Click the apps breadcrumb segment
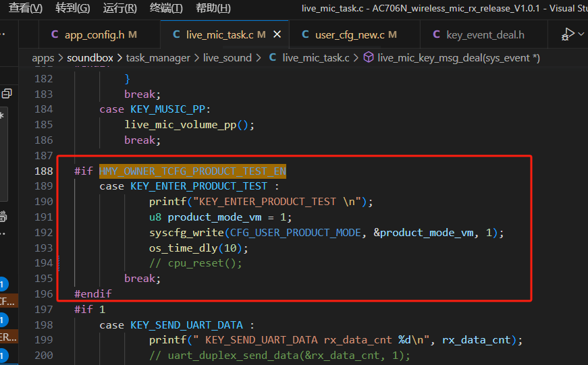Screen dimensions: 588x365 point(43,58)
